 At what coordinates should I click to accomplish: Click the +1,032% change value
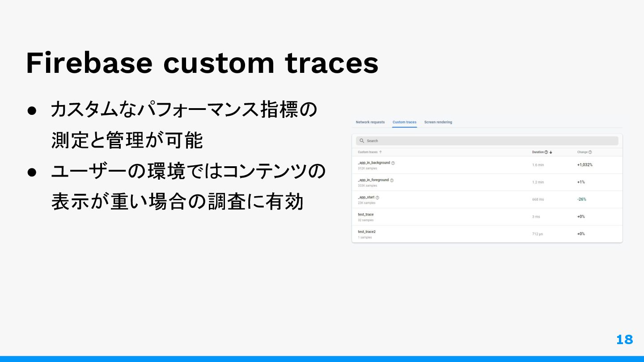[585, 164]
